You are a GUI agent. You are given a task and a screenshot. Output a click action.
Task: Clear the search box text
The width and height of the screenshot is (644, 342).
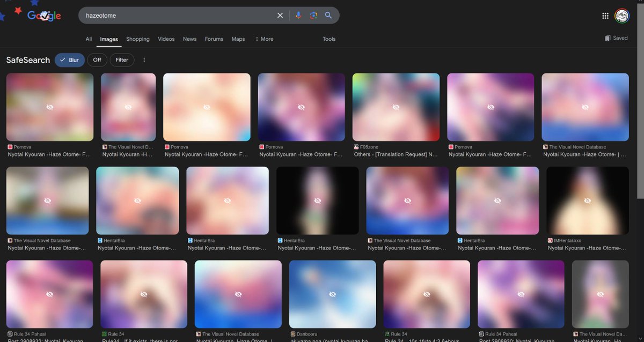click(280, 16)
